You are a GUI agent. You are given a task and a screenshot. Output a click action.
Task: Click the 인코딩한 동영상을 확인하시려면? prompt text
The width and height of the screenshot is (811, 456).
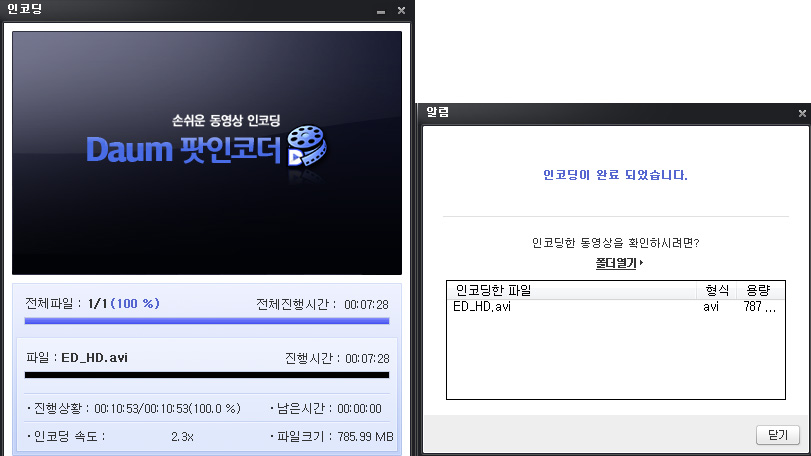(615, 242)
